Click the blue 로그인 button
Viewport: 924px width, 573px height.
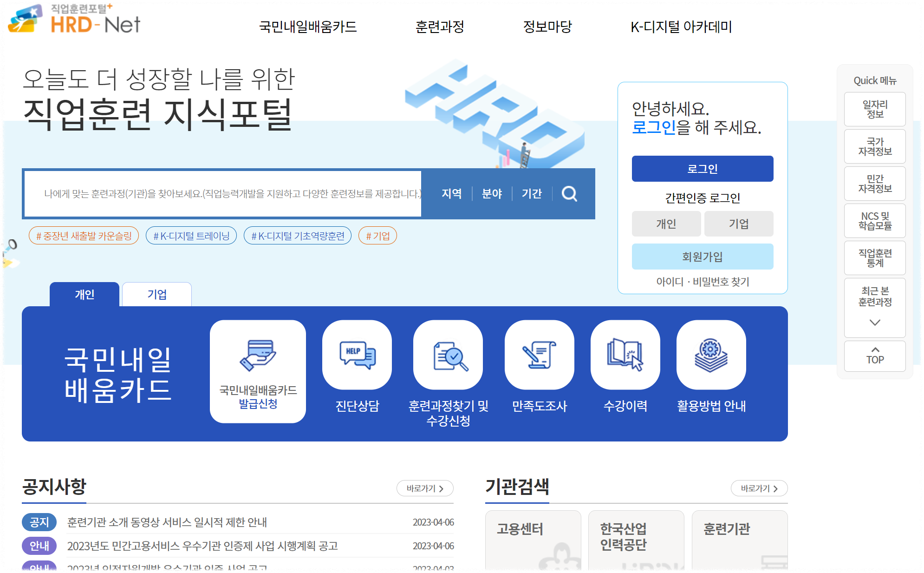[703, 169]
